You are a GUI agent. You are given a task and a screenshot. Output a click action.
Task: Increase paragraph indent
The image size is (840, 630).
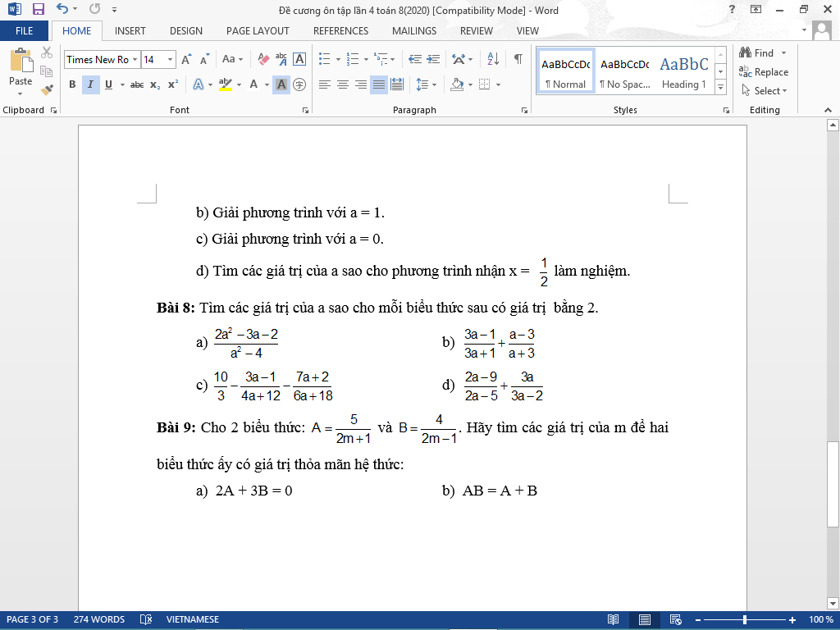pos(433,59)
